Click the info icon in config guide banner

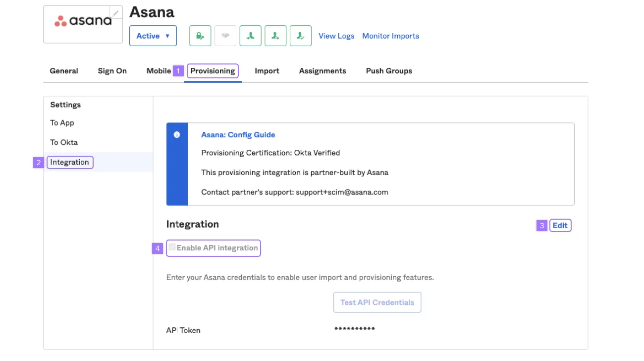[177, 135]
